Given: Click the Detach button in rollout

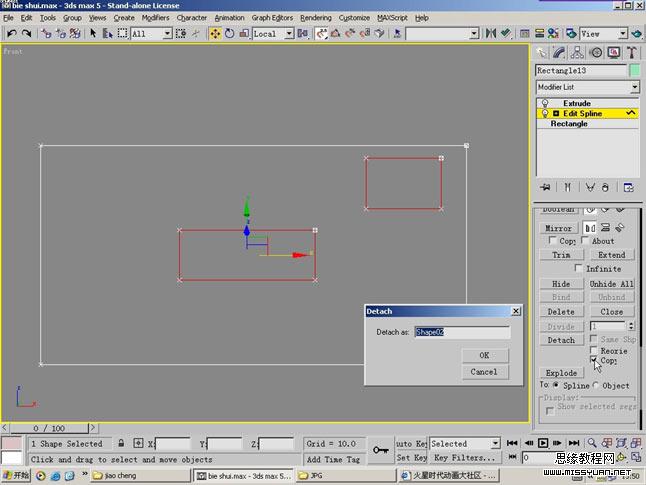Looking at the screenshot, I should [x=561, y=340].
